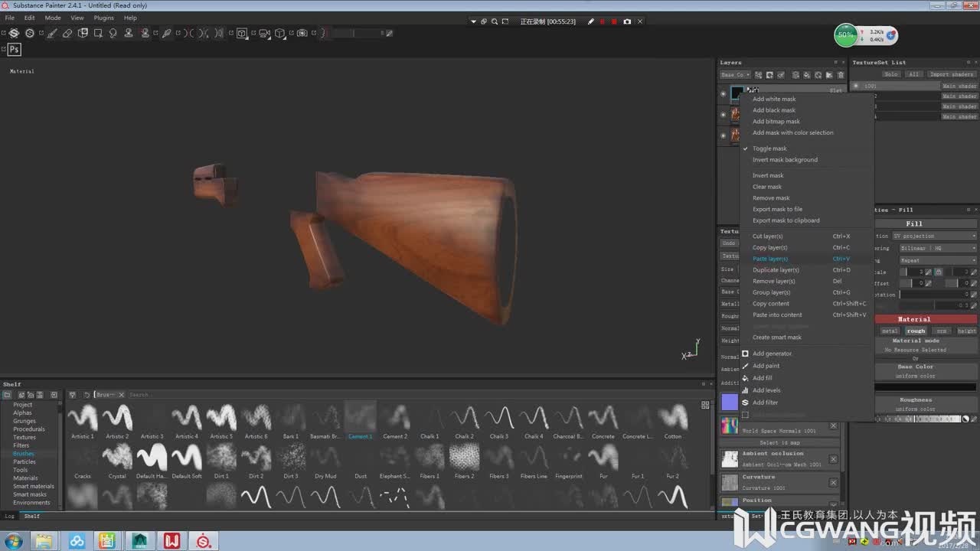The image size is (980, 551).
Task: Click the Photoshop export Ps icon
Action: coord(14,50)
